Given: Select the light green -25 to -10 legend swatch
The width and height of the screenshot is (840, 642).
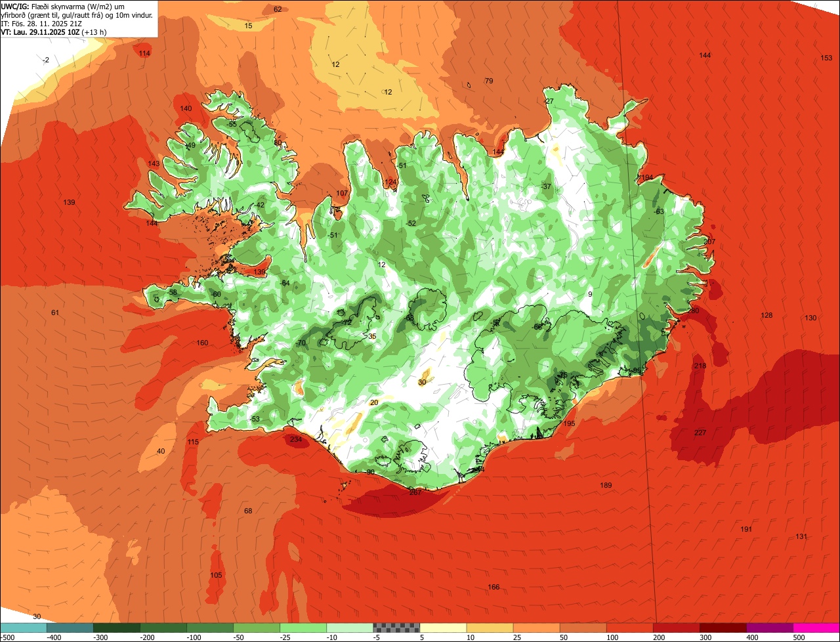Looking at the screenshot, I should click(303, 628).
